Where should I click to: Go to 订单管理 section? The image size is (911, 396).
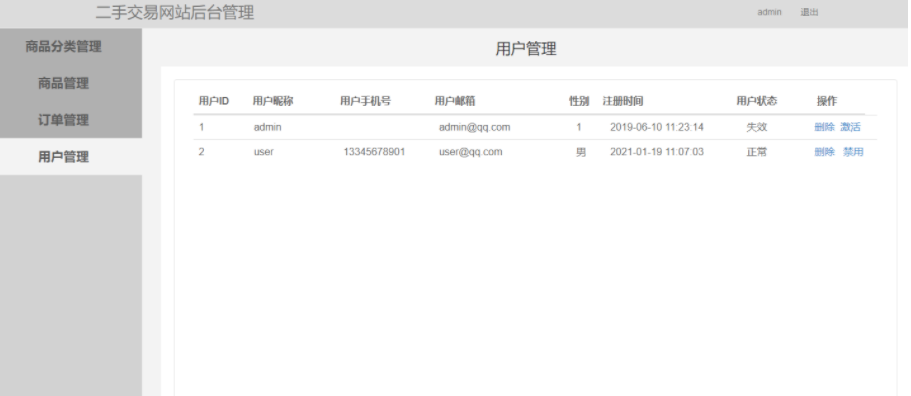[x=63, y=120]
